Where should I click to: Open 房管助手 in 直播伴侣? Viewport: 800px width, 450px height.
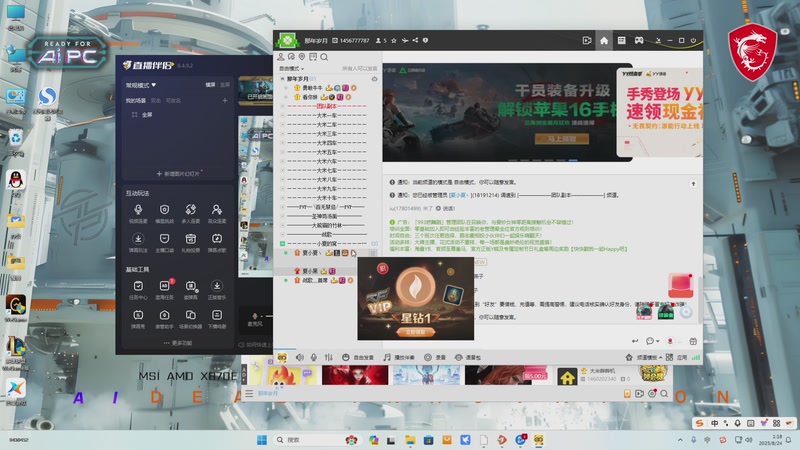[x=164, y=319]
